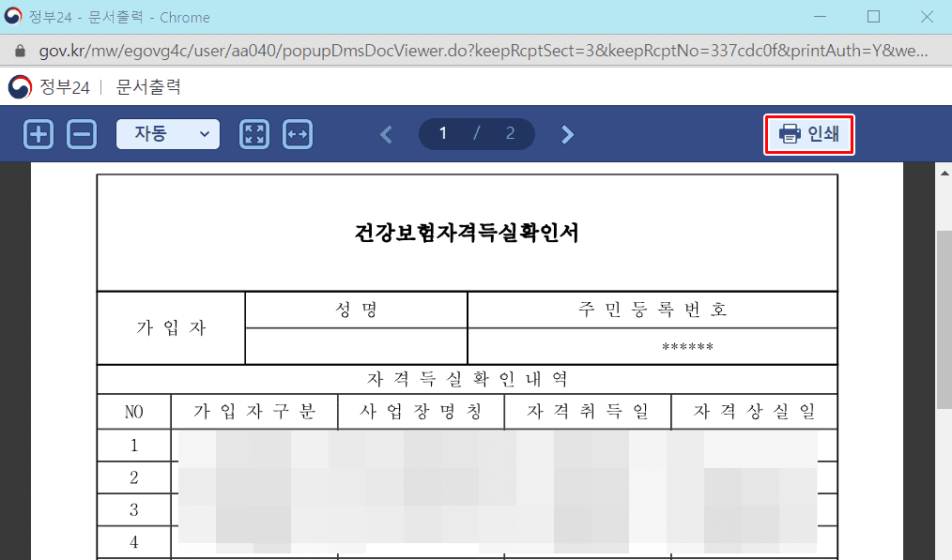Open the 자동 zoom level dropdown

(168, 134)
